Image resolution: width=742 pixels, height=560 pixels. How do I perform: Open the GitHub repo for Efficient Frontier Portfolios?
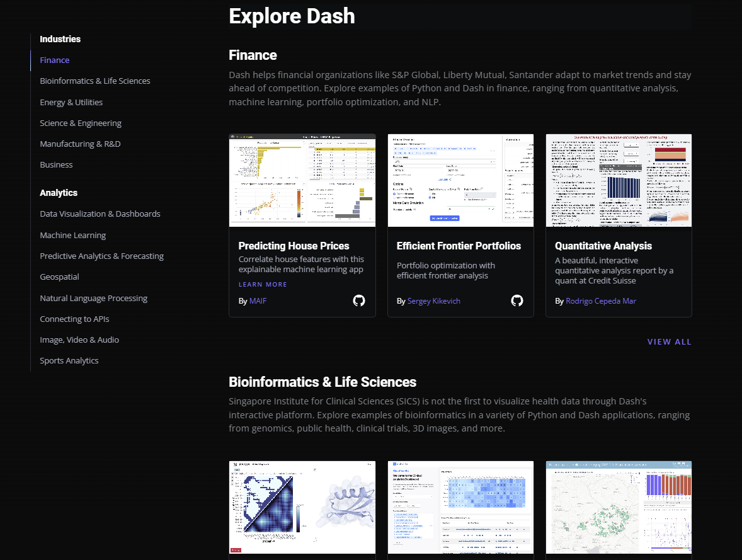point(517,301)
